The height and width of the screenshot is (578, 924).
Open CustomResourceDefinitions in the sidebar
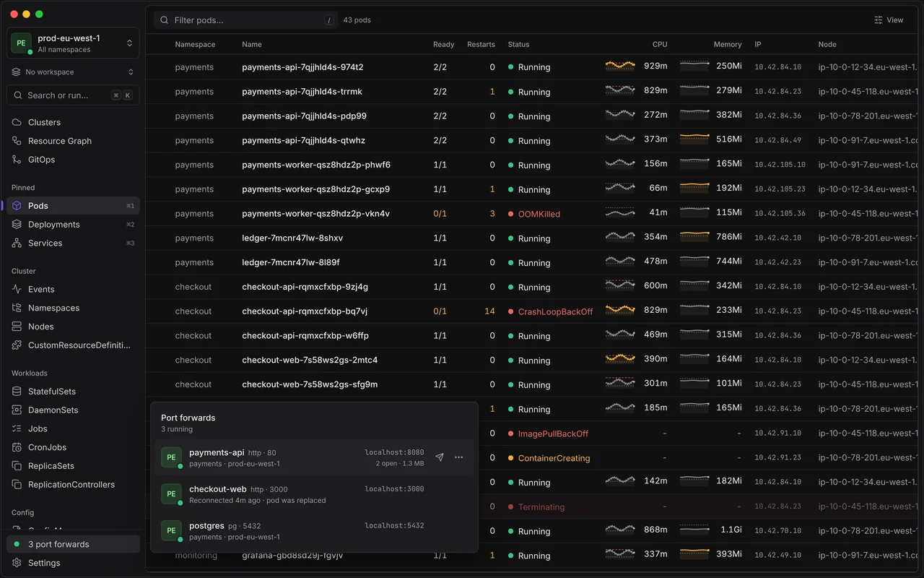(73, 345)
